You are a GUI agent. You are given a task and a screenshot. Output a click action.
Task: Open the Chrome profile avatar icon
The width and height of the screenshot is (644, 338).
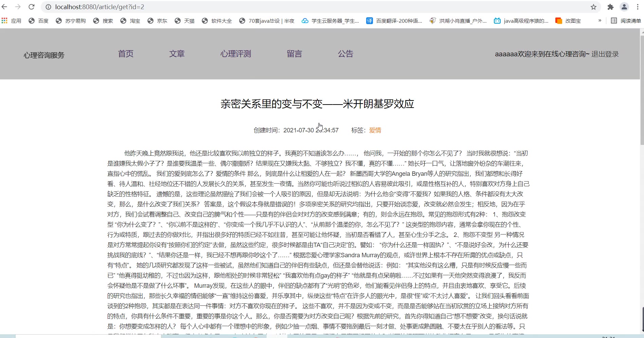click(x=624, y=7)
